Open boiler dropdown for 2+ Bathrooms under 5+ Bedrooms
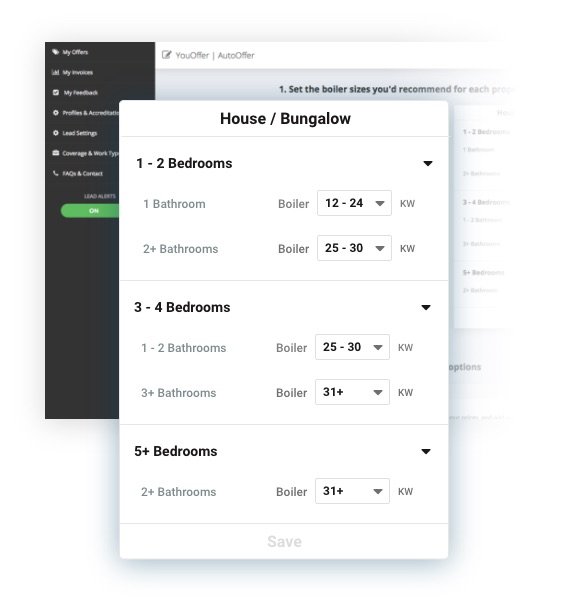This screenshot has width=569, height=608. (x=352, y=491)
